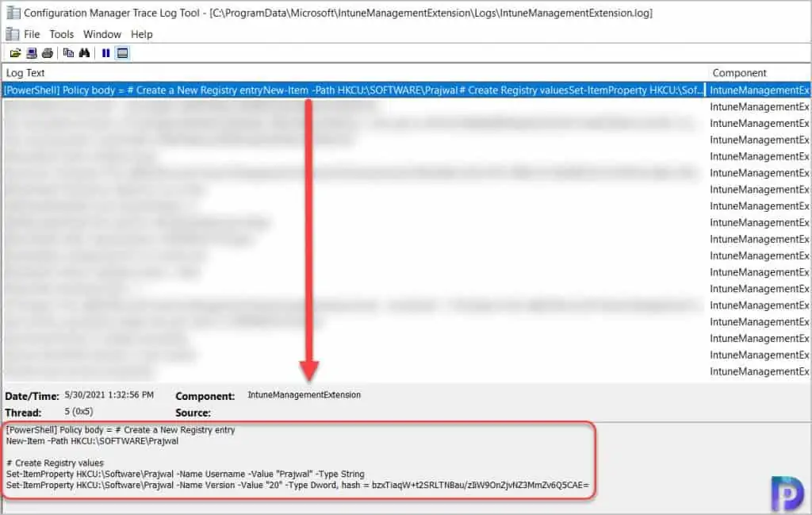Image resolution: width=812 pixels, height=515 pixels.
Task: Click the Print toolbar icon
Action: coord(48,53)
